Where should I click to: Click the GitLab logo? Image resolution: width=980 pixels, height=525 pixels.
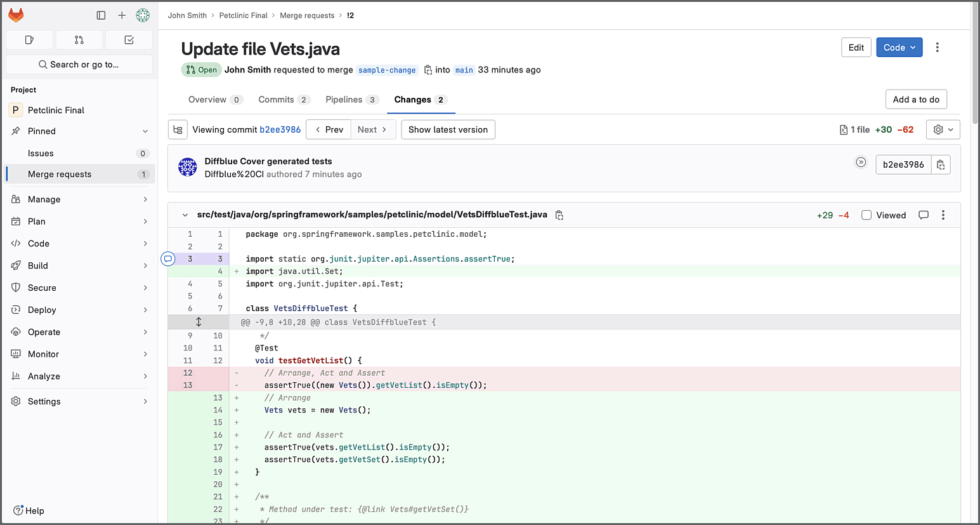click(x=15, y=15)
